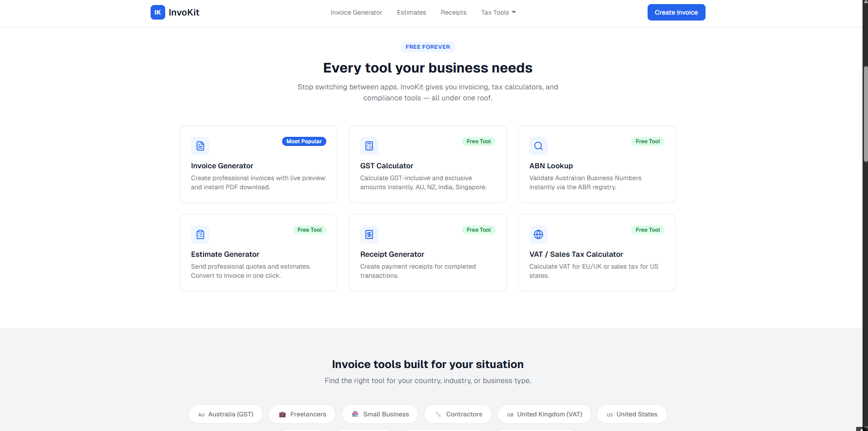Select the Freelancers chip

(x=302, y=414)
